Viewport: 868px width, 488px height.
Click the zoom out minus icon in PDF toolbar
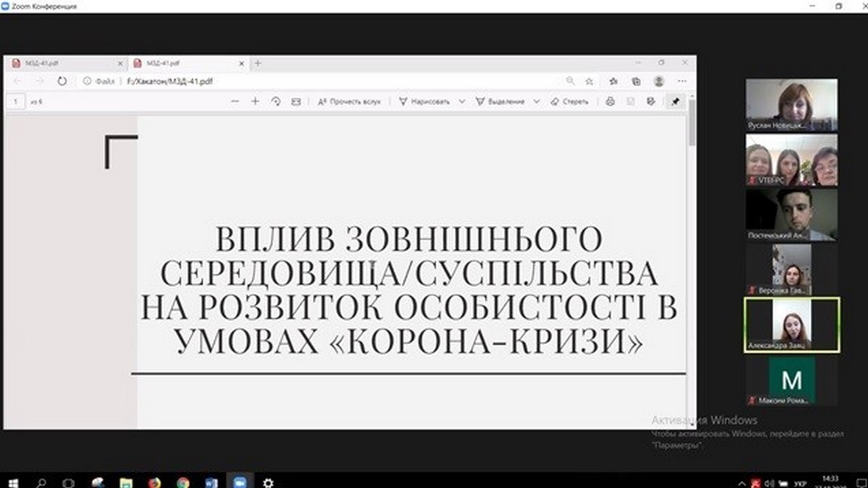[234, 102]
